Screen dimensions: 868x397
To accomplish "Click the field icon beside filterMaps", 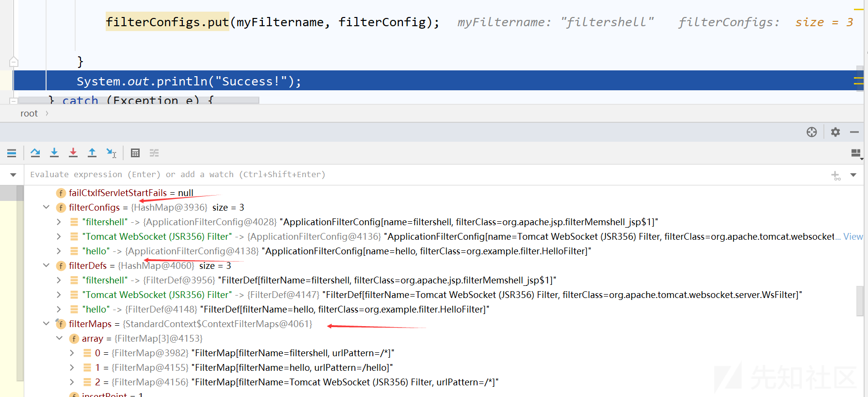I will 61,324.
